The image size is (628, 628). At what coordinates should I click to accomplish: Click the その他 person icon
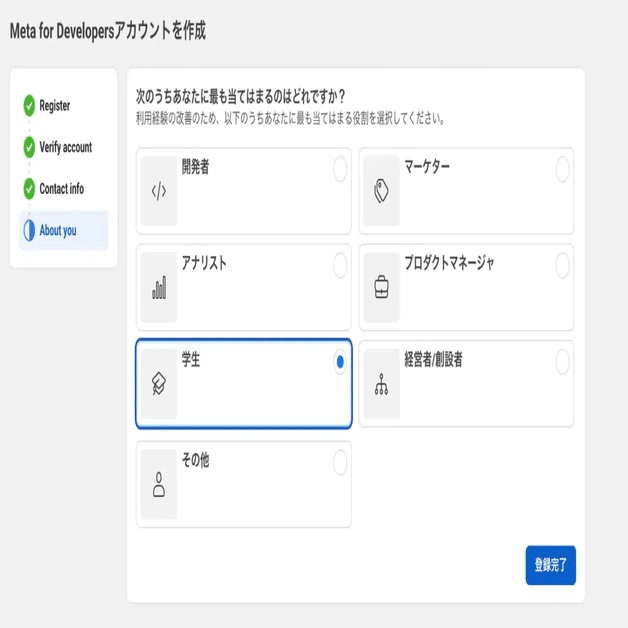click(159, 485)
